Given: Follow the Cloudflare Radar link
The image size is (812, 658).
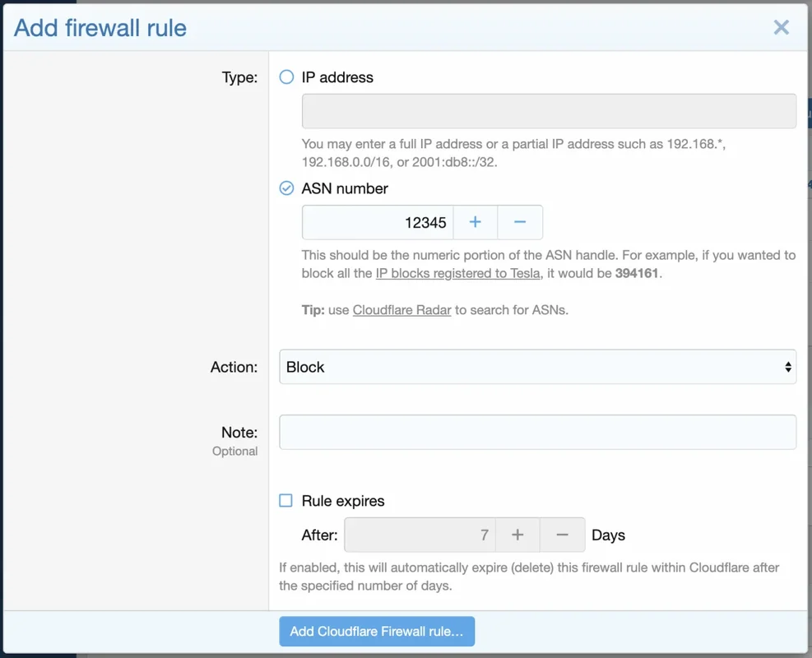Looking at the screenshot, I should [401, 310].
